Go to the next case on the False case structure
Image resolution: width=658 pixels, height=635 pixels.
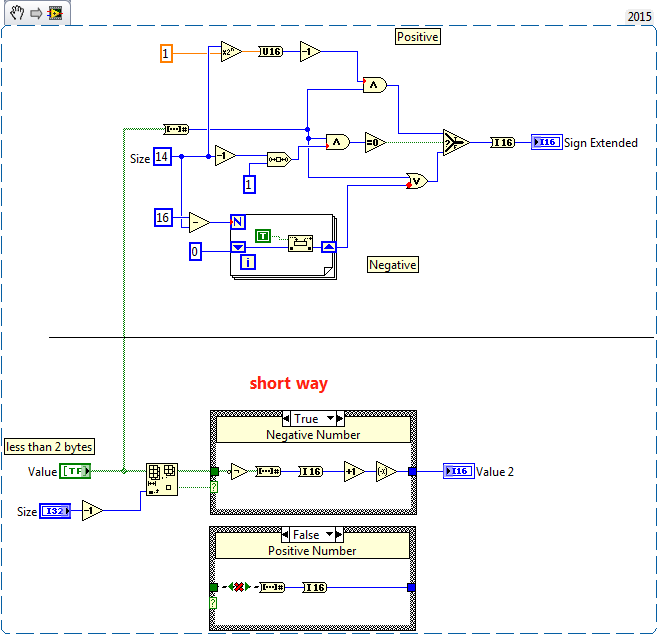pyautogui.click(x=339, y=535)
